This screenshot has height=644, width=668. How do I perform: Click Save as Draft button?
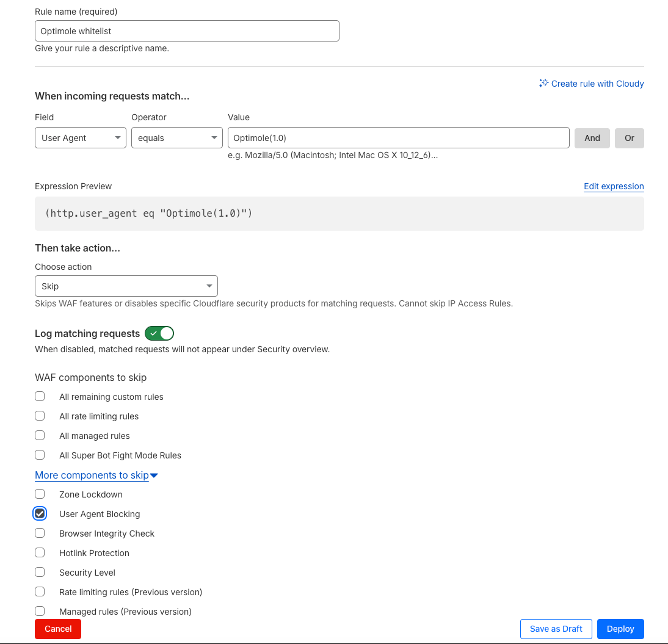tap(556, 629)
